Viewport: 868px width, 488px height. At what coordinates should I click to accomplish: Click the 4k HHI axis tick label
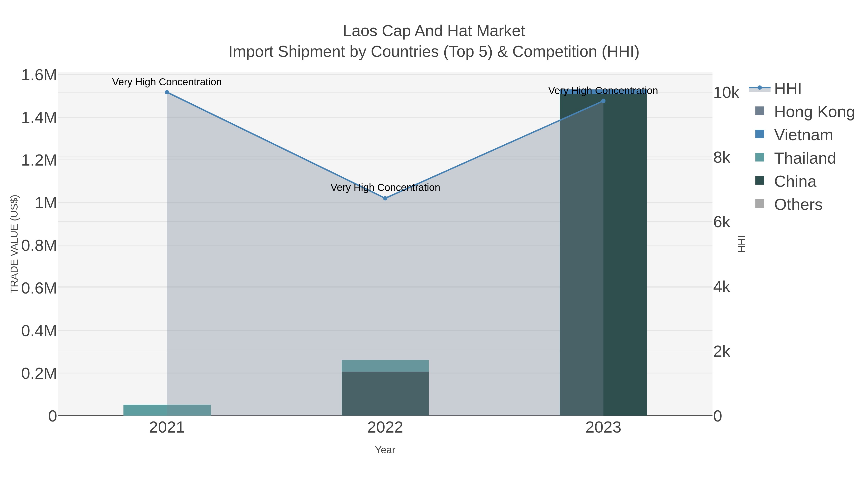pos(722,287)
